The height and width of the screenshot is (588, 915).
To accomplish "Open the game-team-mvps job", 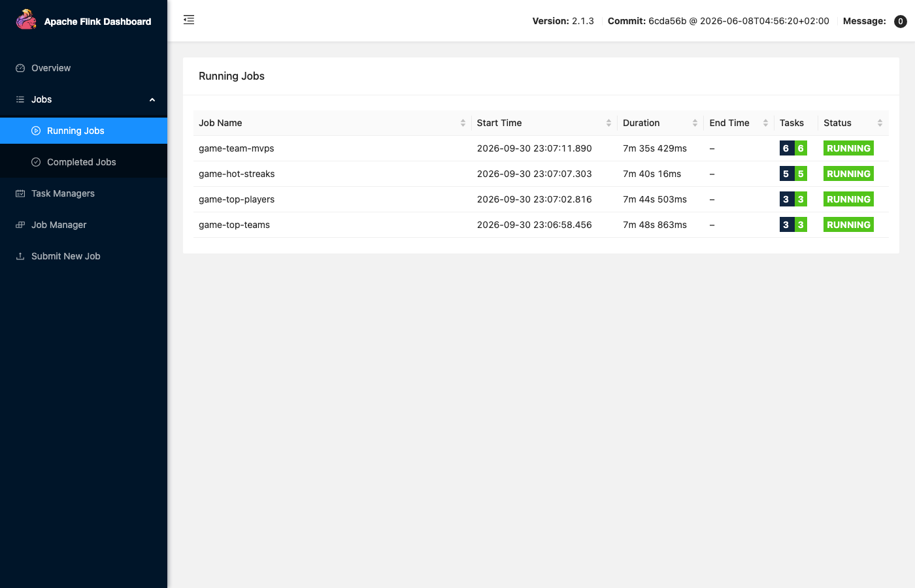I will 237,148.
